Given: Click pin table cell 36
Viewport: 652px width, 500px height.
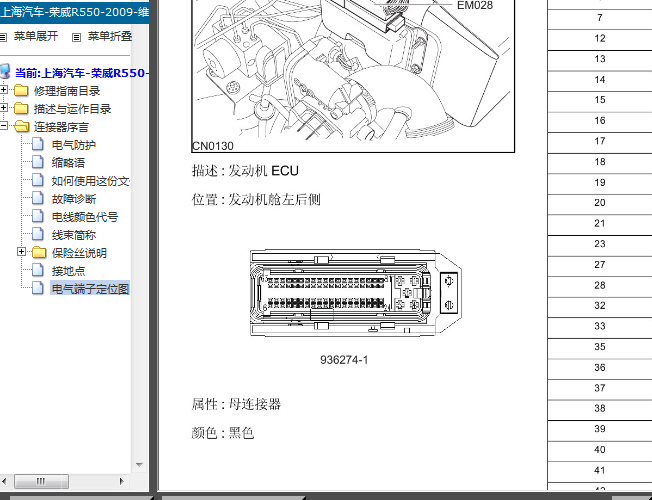Looking at the screenshot, I should [x=600, y=369].
